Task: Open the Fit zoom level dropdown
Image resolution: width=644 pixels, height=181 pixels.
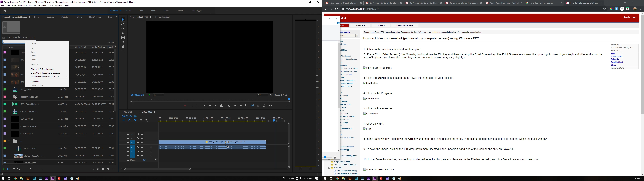Action: 158,95
